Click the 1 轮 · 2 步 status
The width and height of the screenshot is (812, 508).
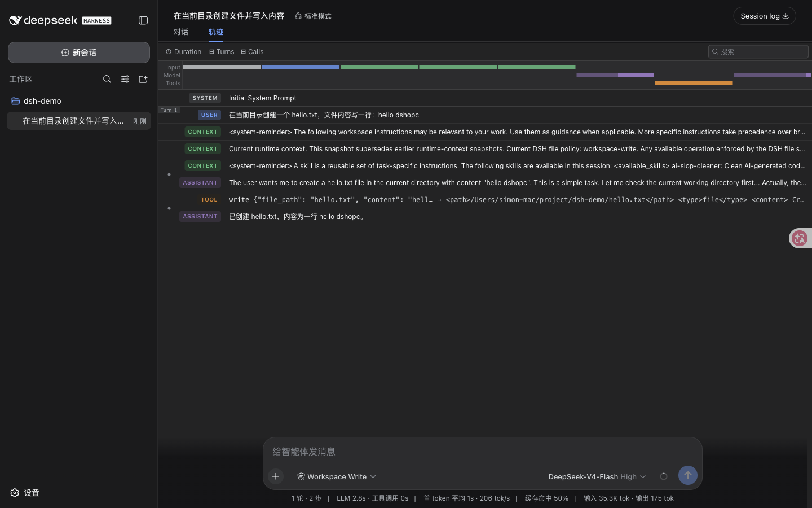click(x=306, y=498)
